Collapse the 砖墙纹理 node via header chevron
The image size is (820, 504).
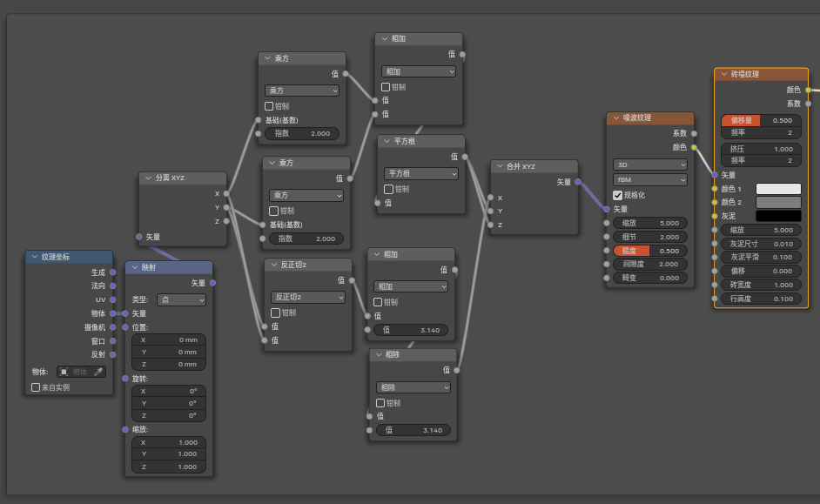pos(723,75)
